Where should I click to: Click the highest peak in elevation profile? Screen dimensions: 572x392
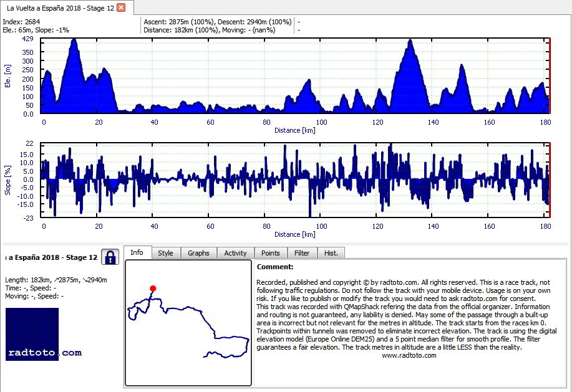pyautogui.click(x=74, y=40)
